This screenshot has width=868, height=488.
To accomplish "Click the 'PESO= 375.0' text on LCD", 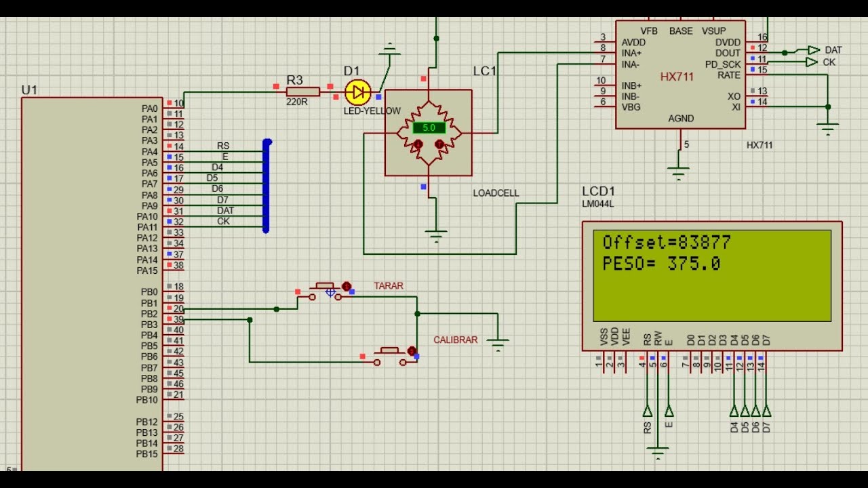I will tap(661, 264).
